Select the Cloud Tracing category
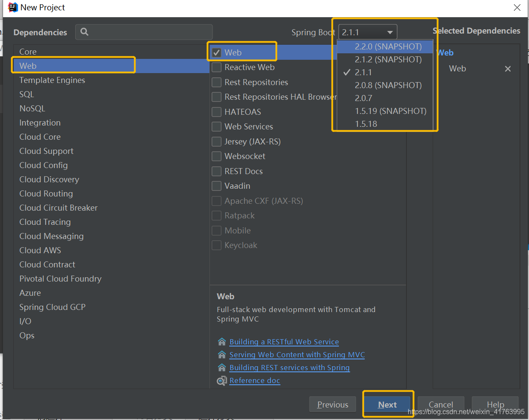Viewport: 529px width, 420px height. [x=111, y=222]
